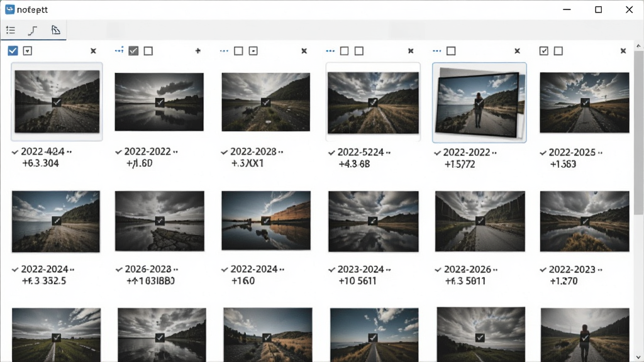
Task: Open the blue dots menu above 2022-2028 photo
Action: (x=224, y=51)
